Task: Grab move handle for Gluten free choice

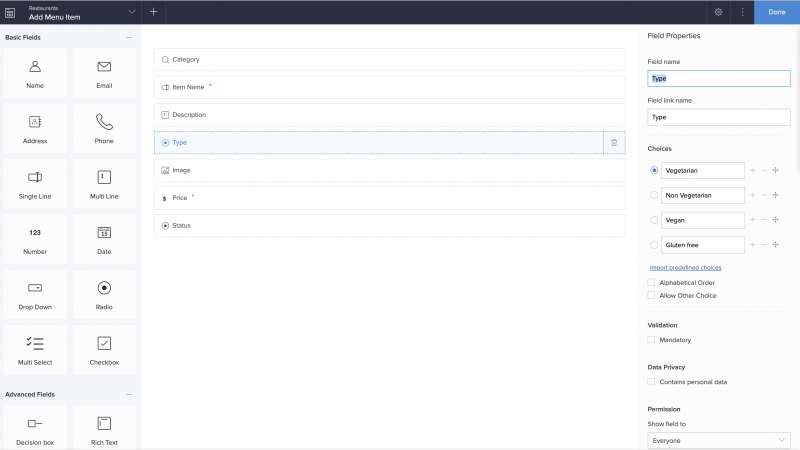Action: pyautogui.click(x=776, y=245)
